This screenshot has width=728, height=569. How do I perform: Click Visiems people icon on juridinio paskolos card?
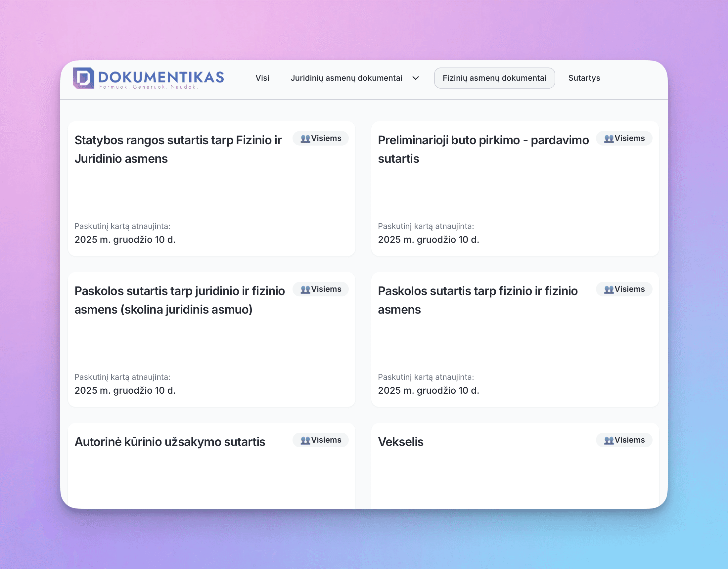pos(305,289)
